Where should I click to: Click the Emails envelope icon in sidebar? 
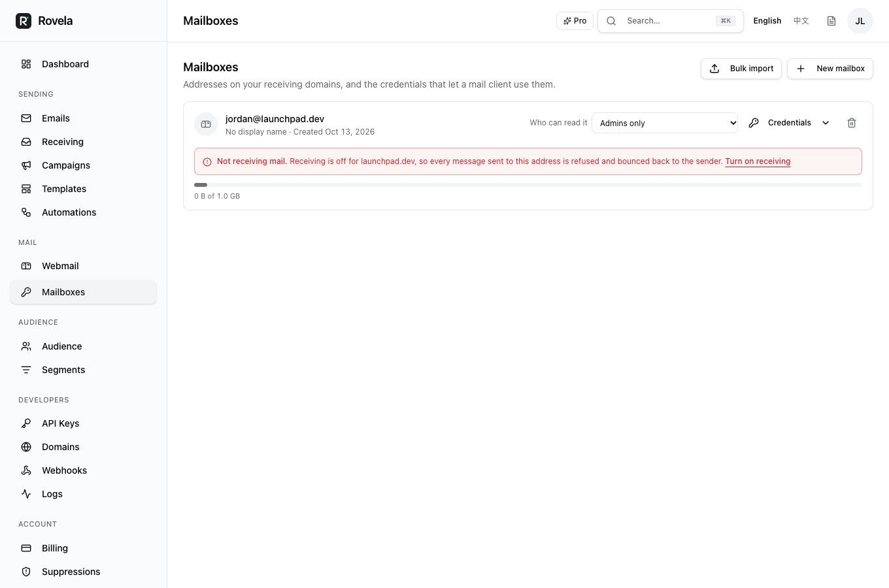coord(26,118)
